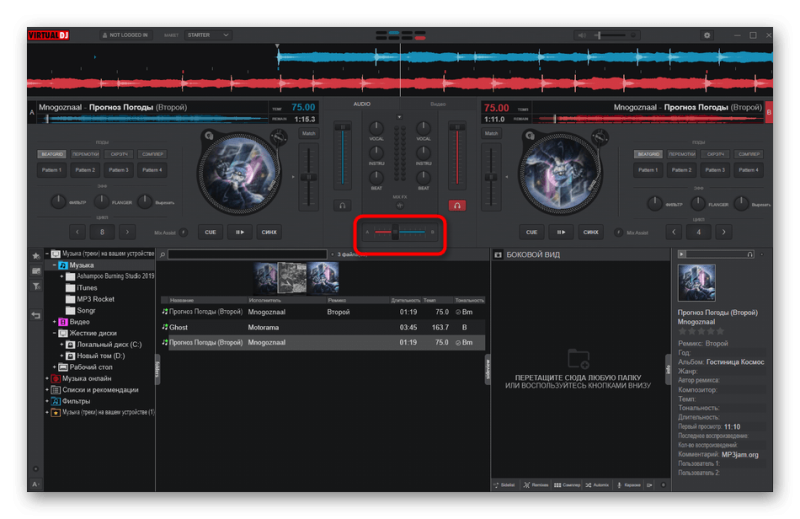800x519 pixels.
Task: Open the iTunes folder
Action: click(82, 288)
